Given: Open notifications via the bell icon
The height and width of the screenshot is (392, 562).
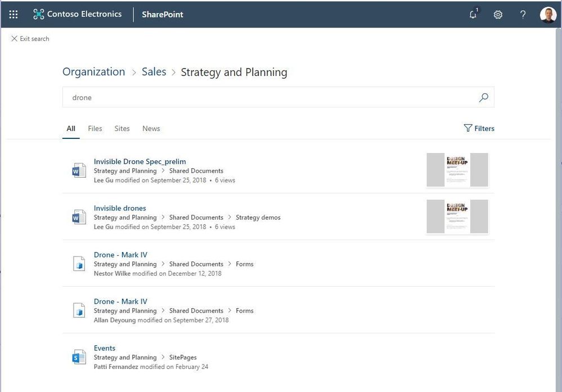Looking at the screenshot, I should [x=473, y=15].
